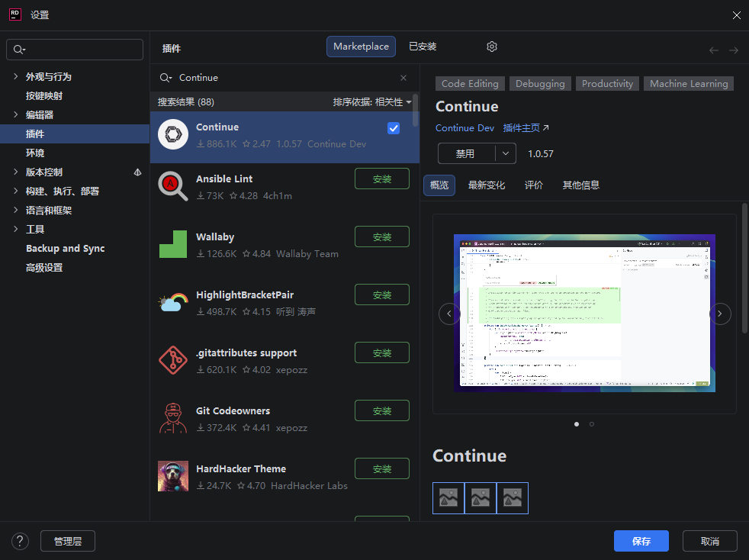749x560 pixels.
Task: Click the Git Codeowners plugin icon
Action: point(173,418)
